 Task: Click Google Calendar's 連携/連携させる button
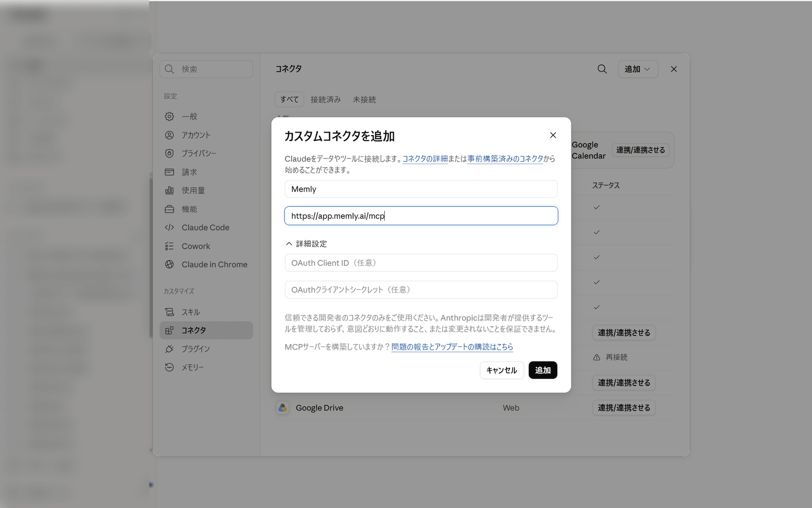[640, 150]
